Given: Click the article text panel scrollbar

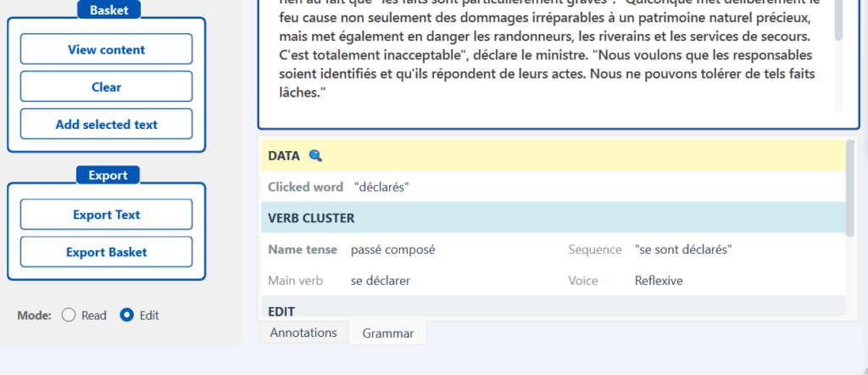Looking at the screenshot, I should (838, 20).
